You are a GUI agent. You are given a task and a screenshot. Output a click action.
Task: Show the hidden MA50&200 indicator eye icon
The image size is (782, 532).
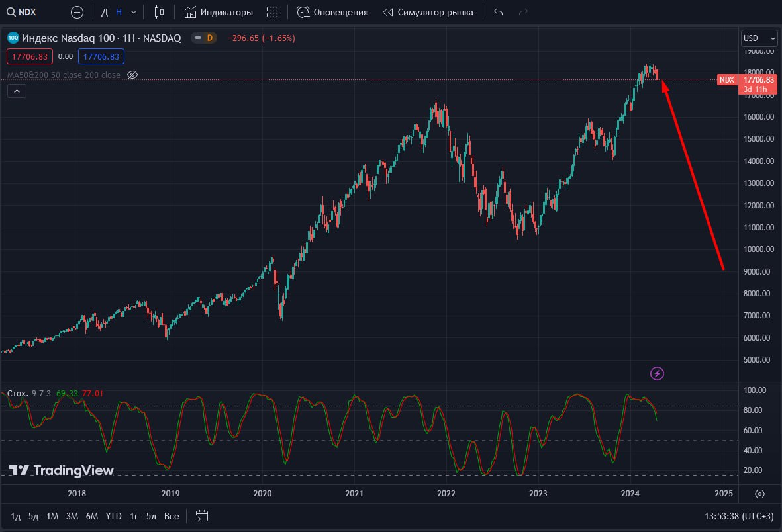click(x=132, y=75)
